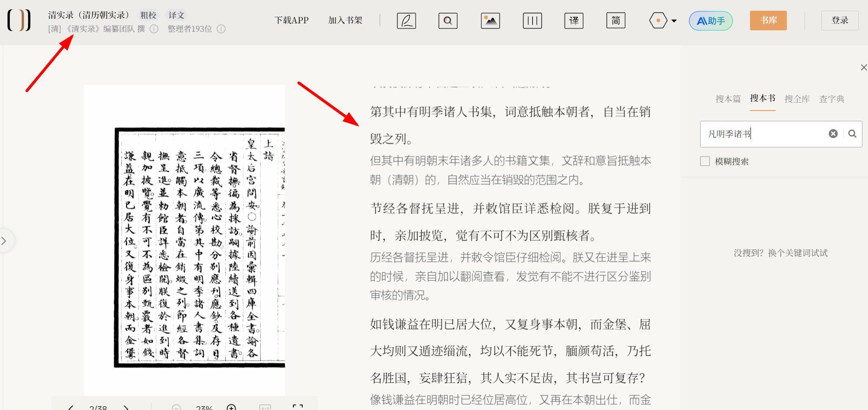Switch to 搜全库 tab
The image size is (868, 410).
[x=797, y=99]
